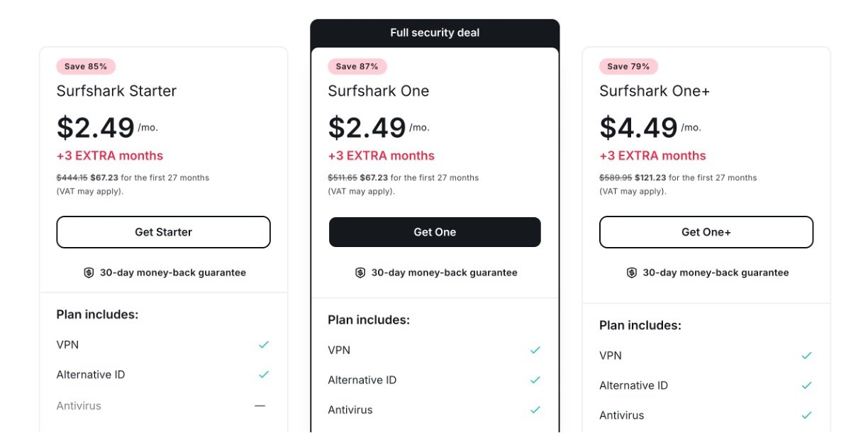Click the Save 87% badge
868x433 pixels.
point(357,67)
